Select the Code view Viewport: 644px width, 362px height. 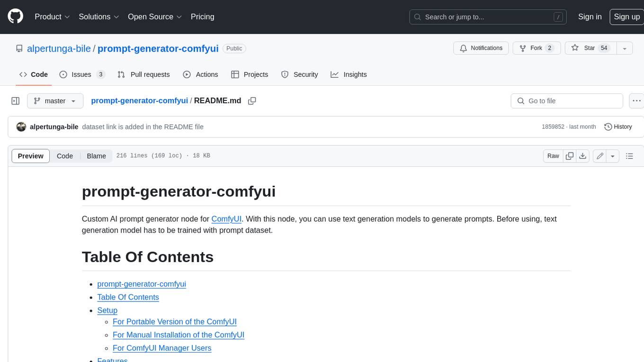(x=65, y=156)
